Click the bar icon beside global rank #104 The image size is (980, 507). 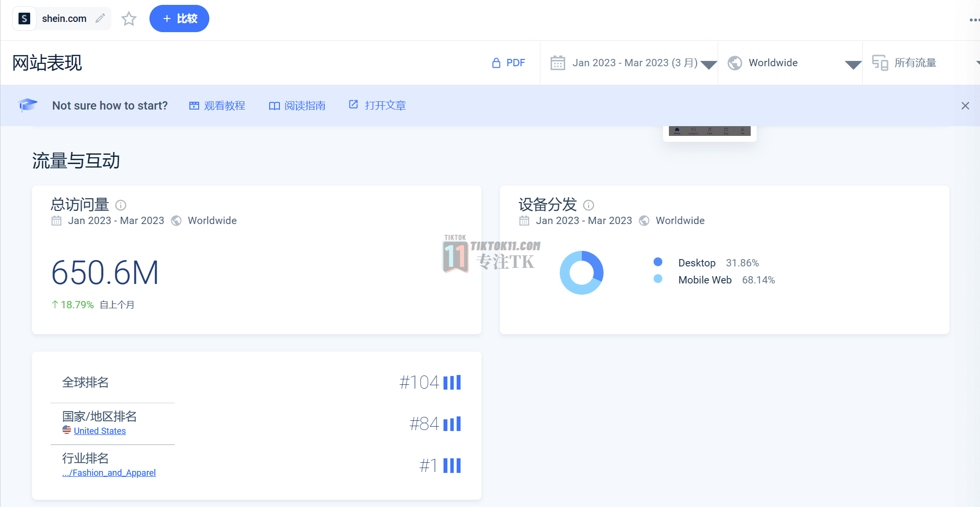452,382
